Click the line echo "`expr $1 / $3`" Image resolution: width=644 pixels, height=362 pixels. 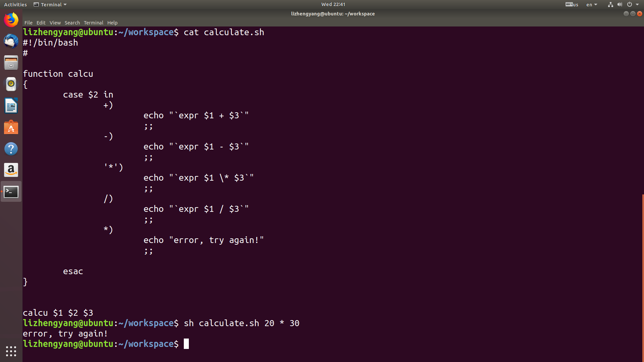coord(196,209)
